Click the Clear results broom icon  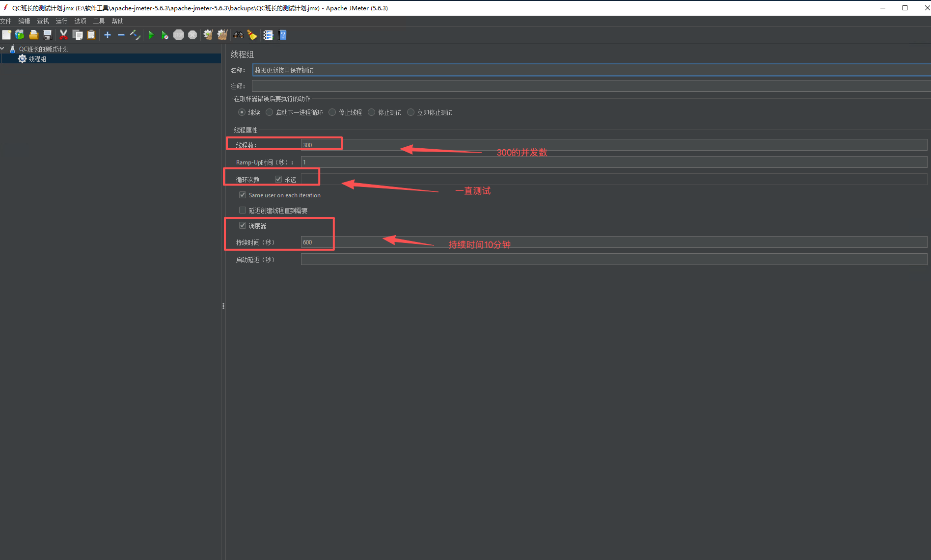[x=208, y=35]
